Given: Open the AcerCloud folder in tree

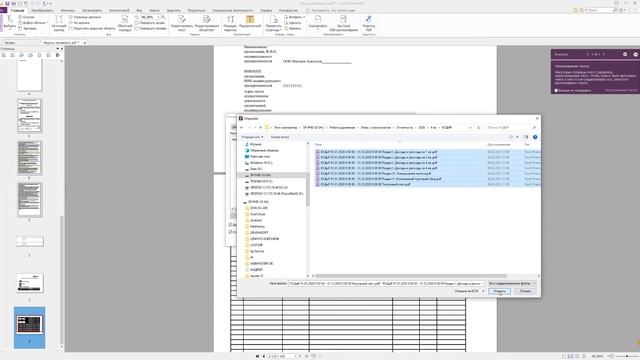Looking at the screenshot, I should 257,214.
